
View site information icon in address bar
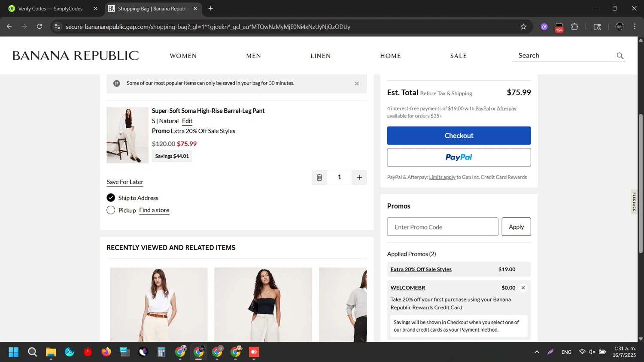pos(57,27)
